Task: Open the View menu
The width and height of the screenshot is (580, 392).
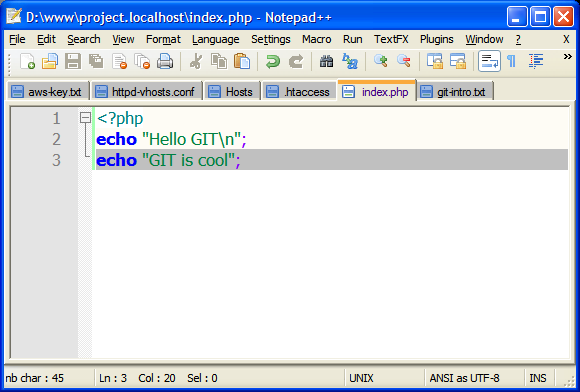Action: click(123, 39)
